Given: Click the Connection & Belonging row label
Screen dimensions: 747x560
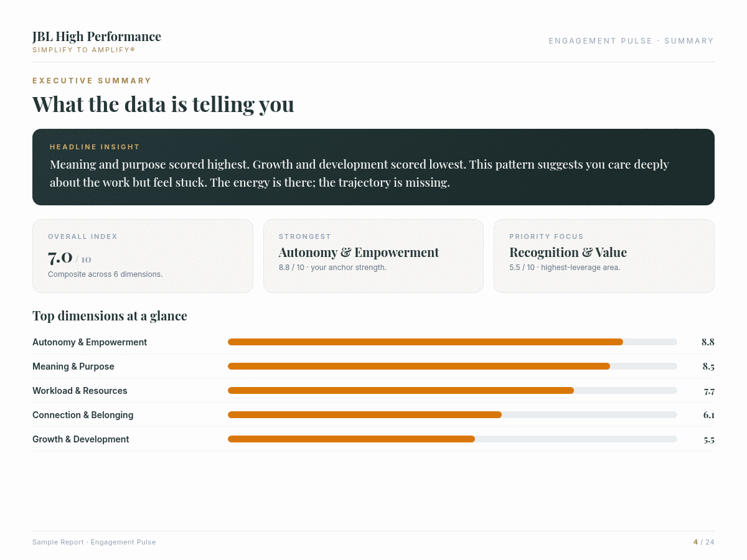Looking at the screenshot, I should (x=83, y=415).
